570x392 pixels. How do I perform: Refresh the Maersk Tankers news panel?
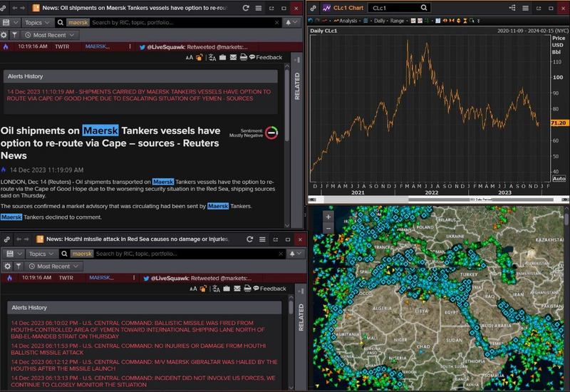246,9
